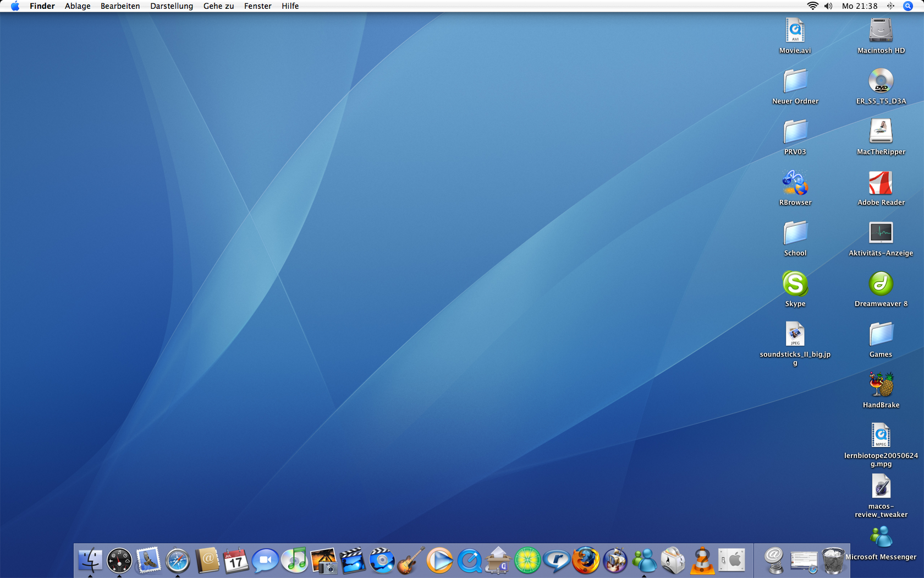This screenshot has height=578, width=924.
Task: Click the volume icon in menu bar
Action: 828,6
